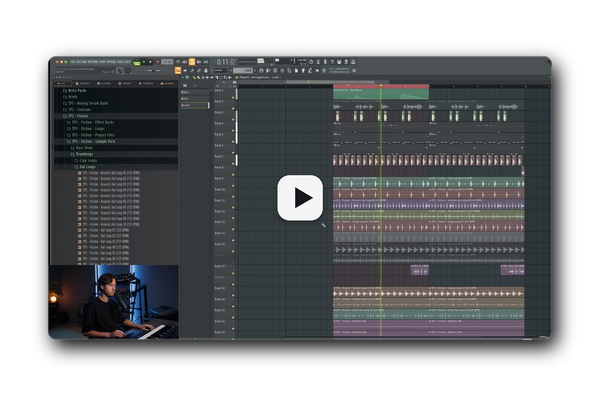Mute Track 10 with its green dot
Screen dimensions: 600x396
coord(233,197)
